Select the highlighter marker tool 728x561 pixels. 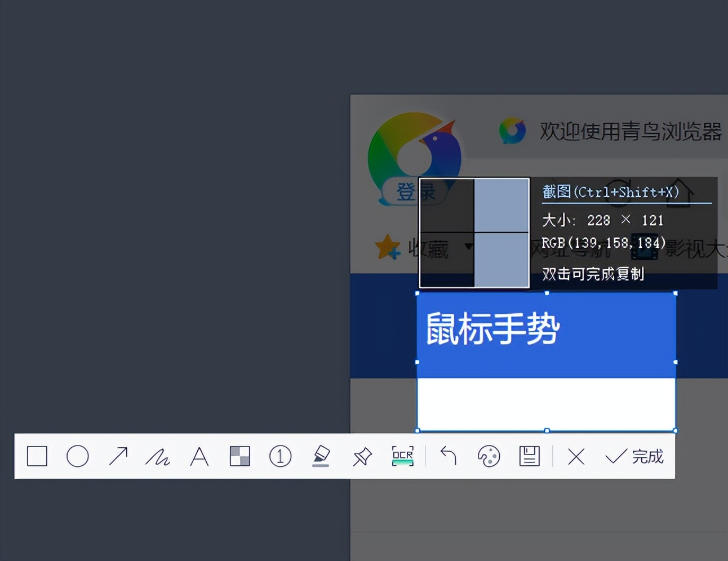(x=320, y=456)
